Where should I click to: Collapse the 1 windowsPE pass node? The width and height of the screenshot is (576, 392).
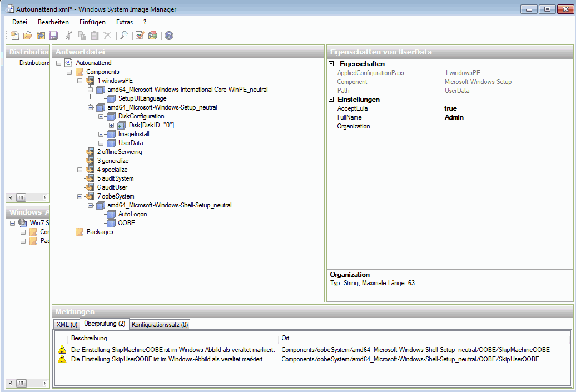[80, 81]
